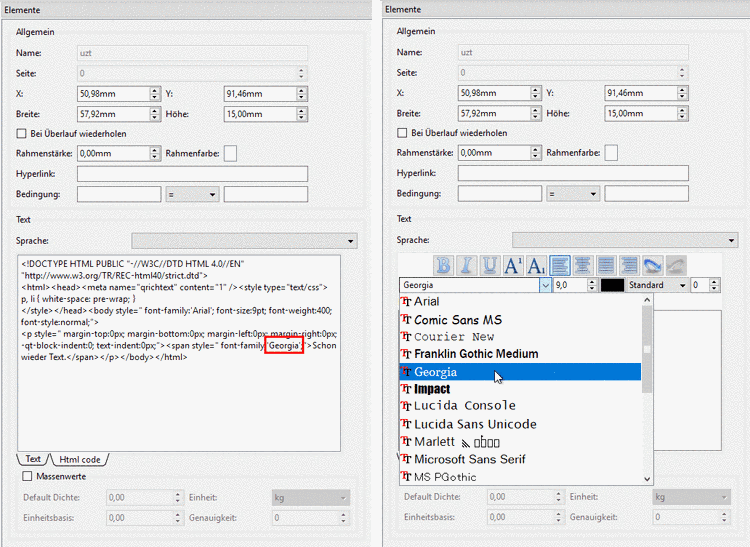Click the font list scrollbar down arrow
750x547 pixels.
coord(647,479)
